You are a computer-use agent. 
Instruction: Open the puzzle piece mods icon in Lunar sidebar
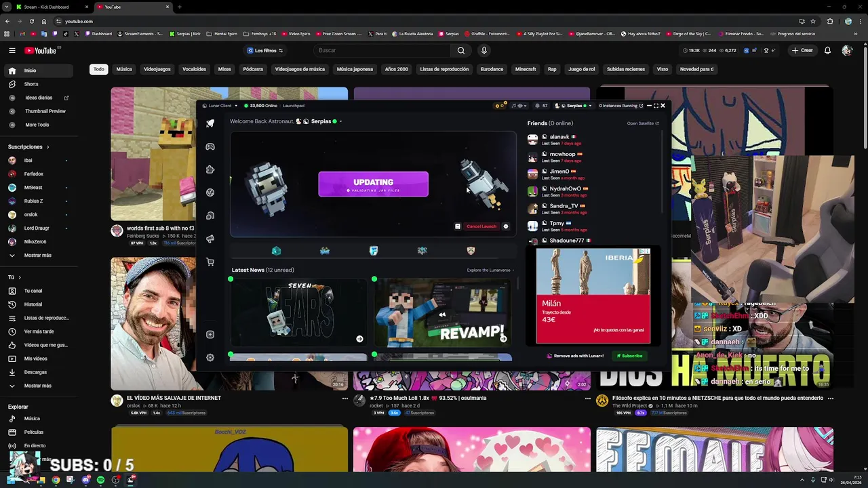coord(210,169)
